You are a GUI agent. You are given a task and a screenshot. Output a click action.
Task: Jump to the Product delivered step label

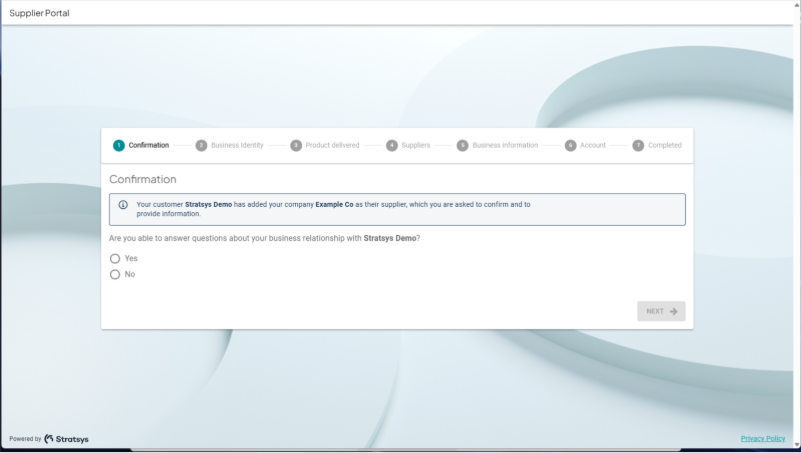(332, 145)
